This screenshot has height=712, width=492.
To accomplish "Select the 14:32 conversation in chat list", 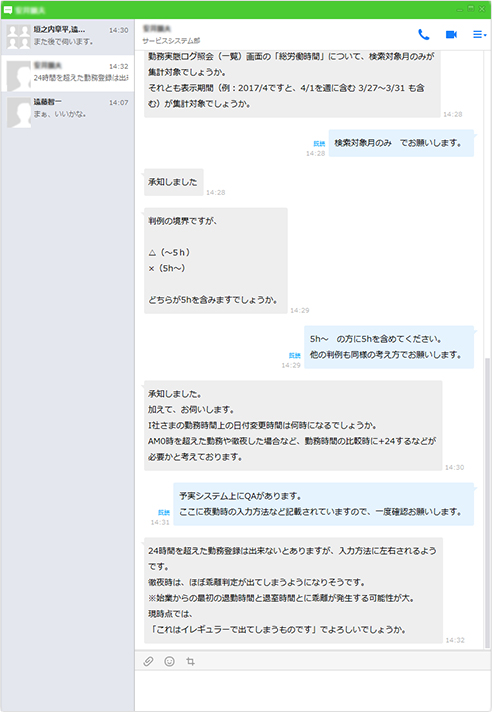I will [x=67, y=73].
